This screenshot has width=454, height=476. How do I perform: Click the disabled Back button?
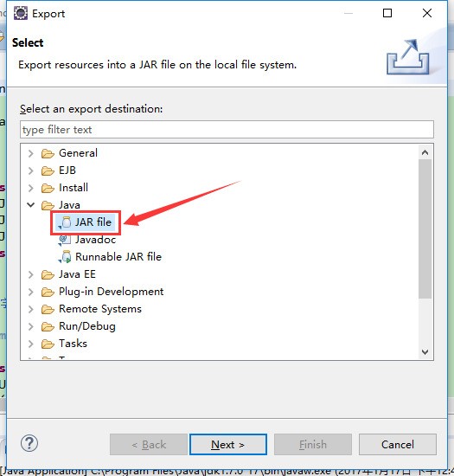pyautogui.click(x=149, y=445)
